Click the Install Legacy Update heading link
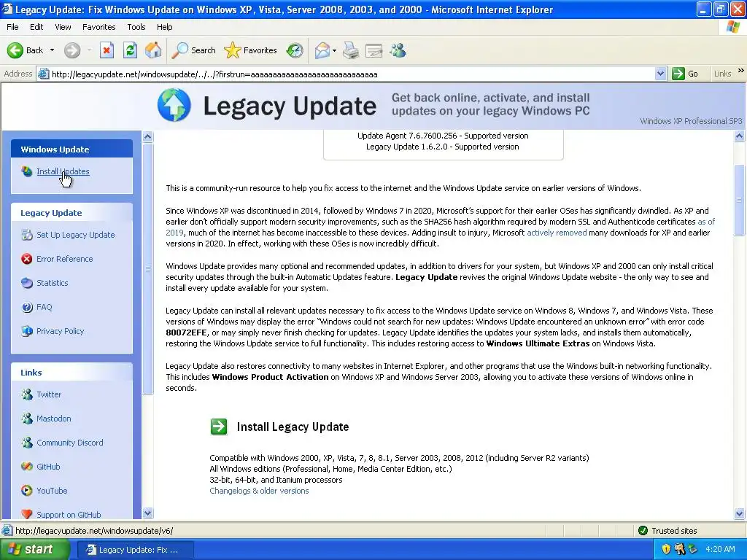 (293, 427)
